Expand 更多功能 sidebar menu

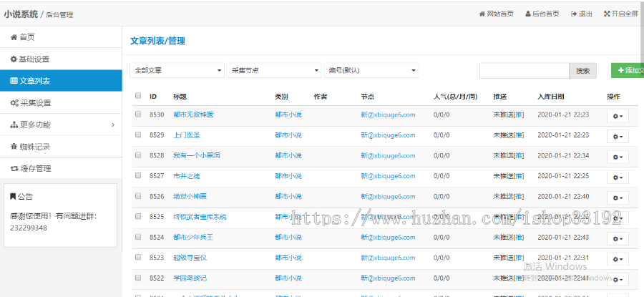pos(61,125)
